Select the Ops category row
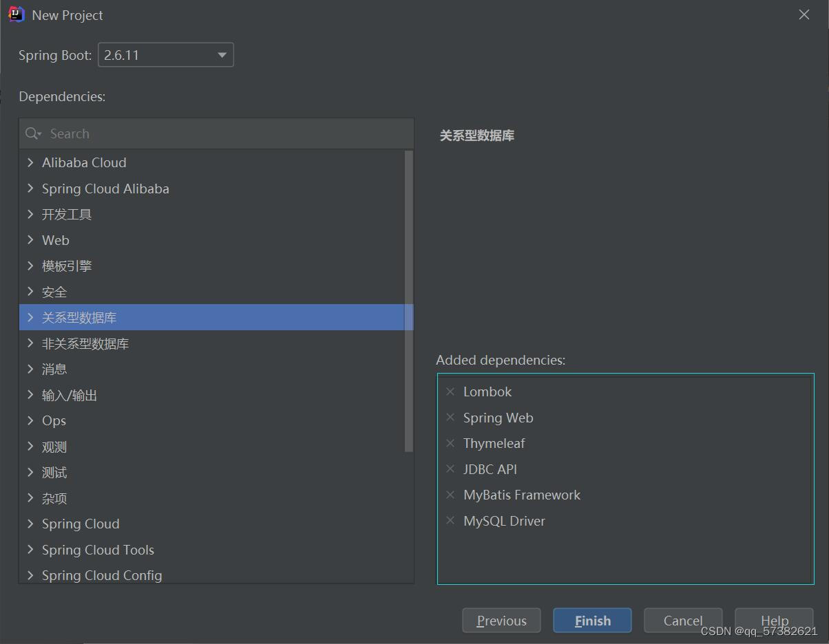Viewport: 829px width, 644px height. (212, 420)
